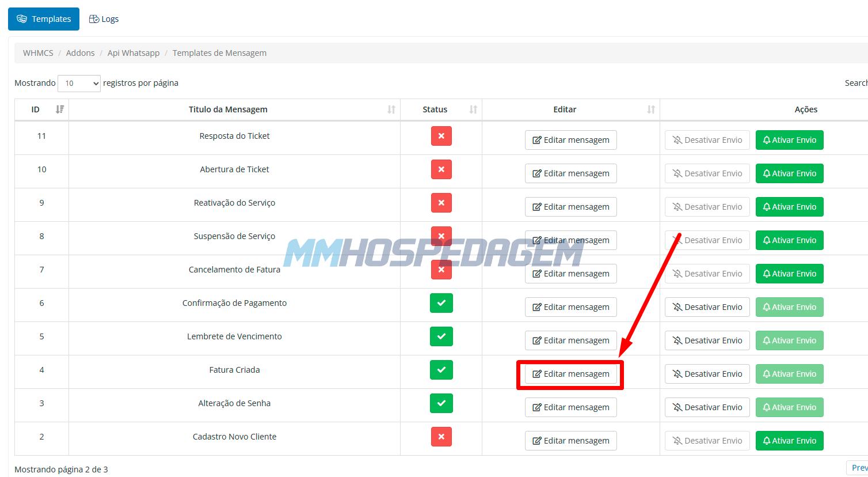Disable sending for Alteração de Senha
The width and height of the screenshot is (868, 477).
click(x=707, y=407)
